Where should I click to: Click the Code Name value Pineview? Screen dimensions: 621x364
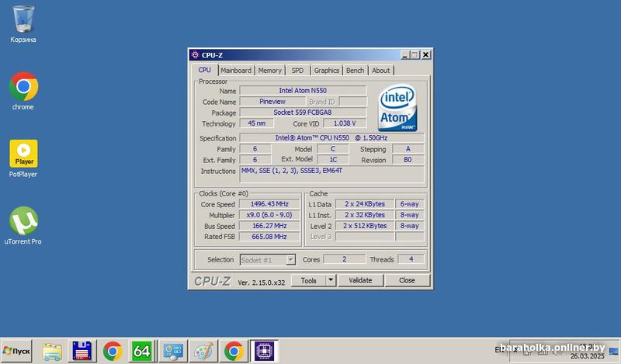272,102
